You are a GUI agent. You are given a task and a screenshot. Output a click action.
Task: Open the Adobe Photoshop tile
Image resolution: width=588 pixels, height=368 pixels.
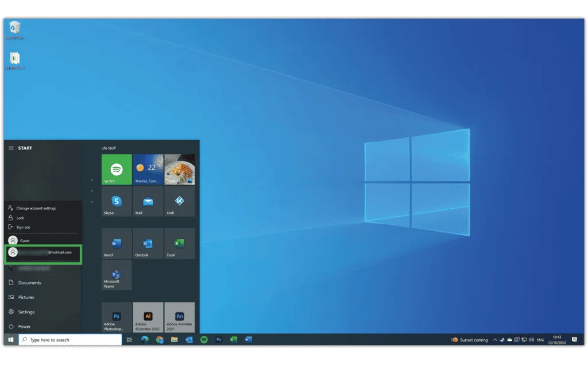(x=117, y=317)
